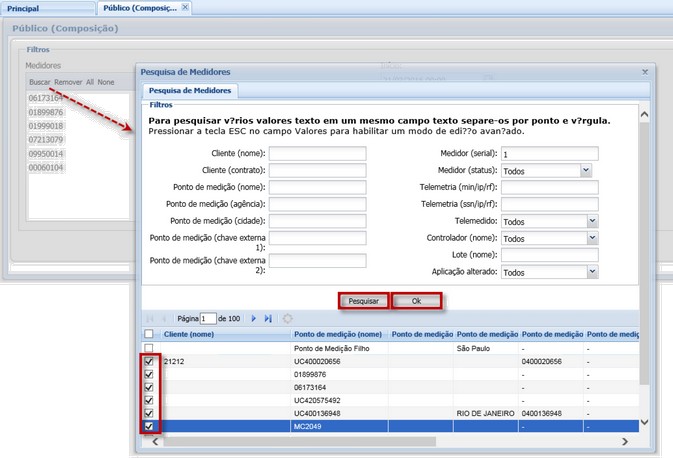Click the refresh icon in pagination bar

pos(288,318)
